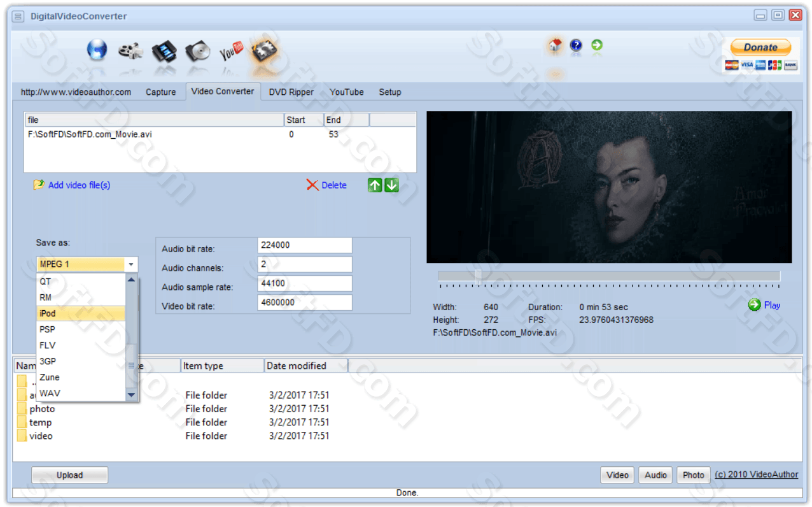Select the camcorder Capture toolbar icon
This screenshot has height=507, width=812.
coord(130,51)
